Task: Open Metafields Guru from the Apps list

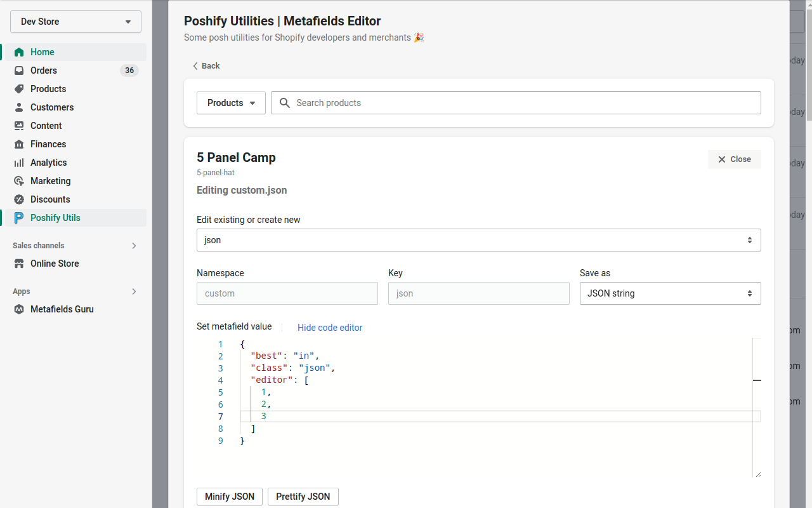Action: coord(18,309)
